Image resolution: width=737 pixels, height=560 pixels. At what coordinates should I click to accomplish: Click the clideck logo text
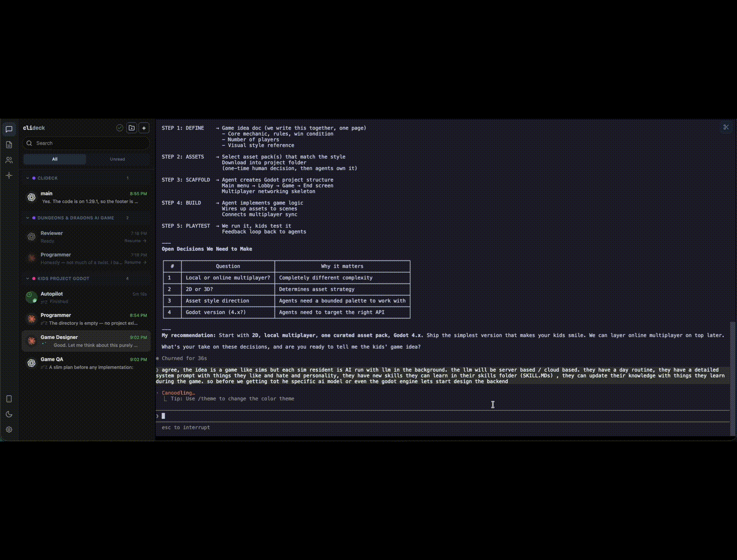tap(34, 128)
